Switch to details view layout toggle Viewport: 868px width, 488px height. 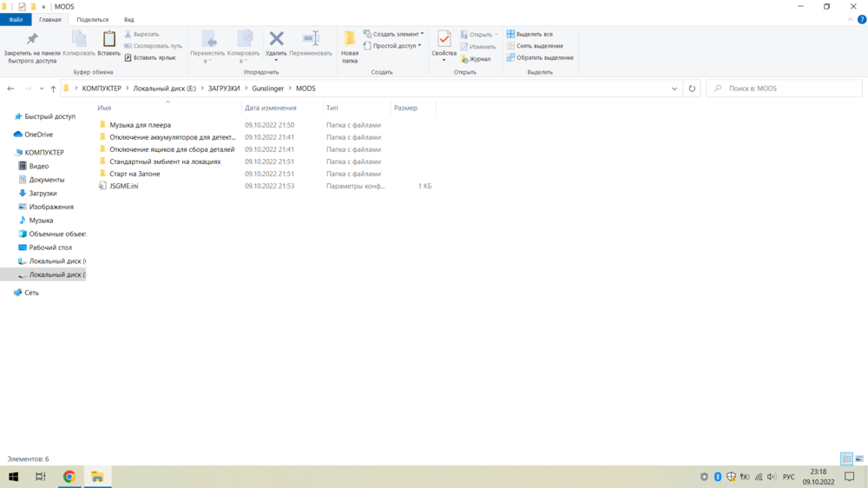coord(846,458)
